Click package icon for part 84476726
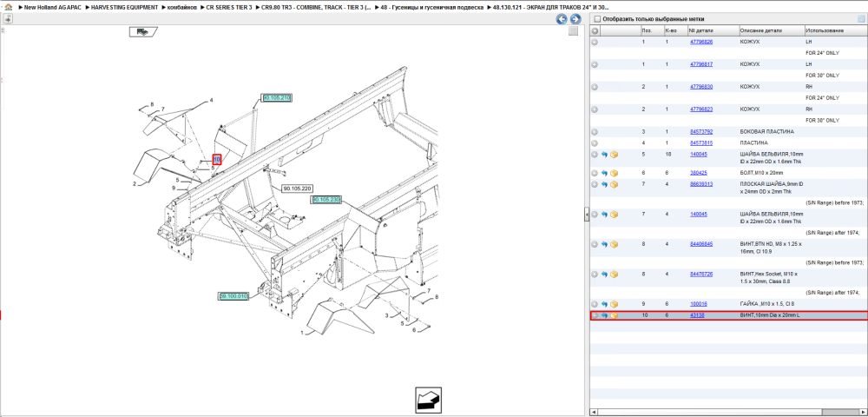The image size is (868, 417). 614,275
